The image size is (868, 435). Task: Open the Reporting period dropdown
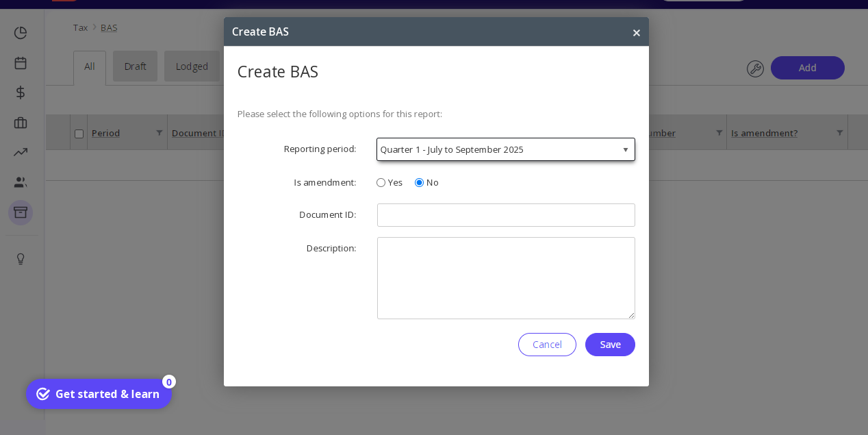[x=506, y=149]
